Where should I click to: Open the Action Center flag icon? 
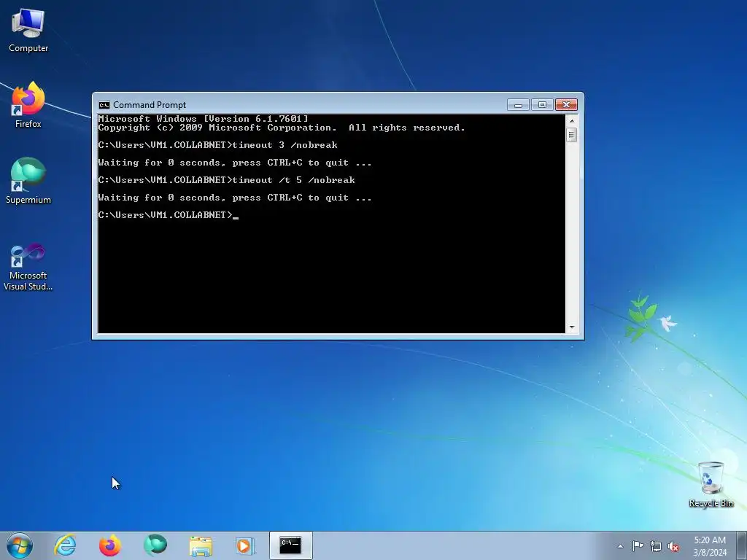(x=638, y=545)
